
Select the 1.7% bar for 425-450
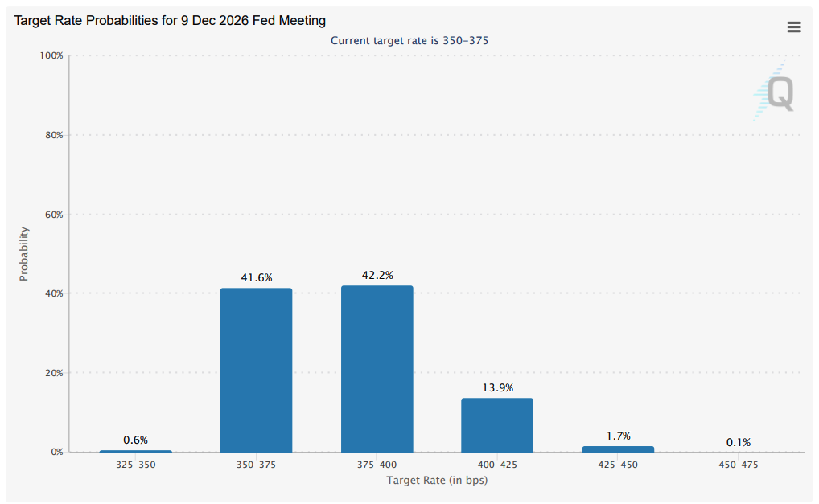618,449
